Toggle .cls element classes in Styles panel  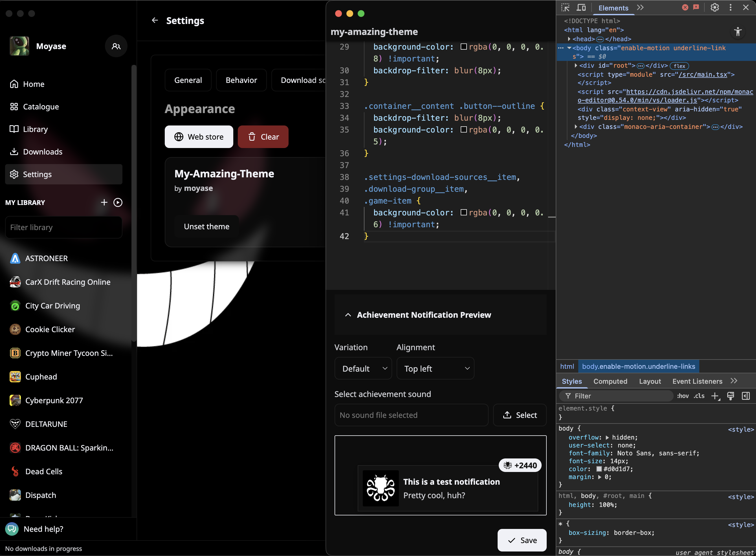[x=699, y=396]
